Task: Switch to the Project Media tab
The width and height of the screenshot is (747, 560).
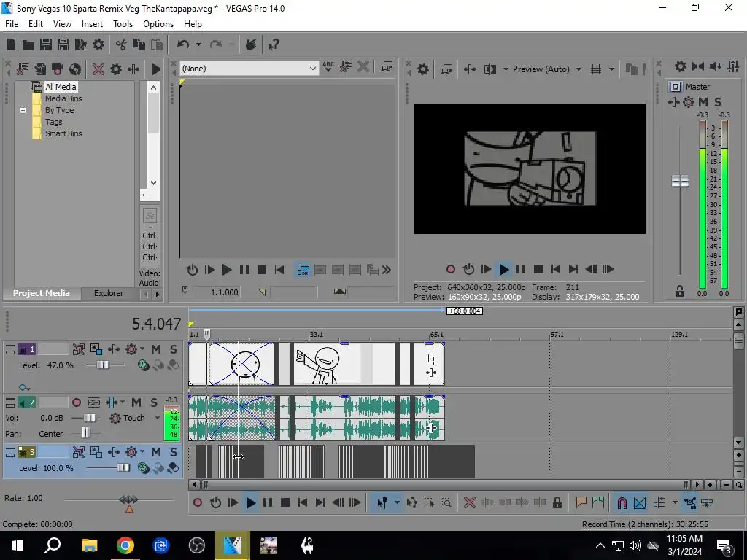Action: coord(42,293)
